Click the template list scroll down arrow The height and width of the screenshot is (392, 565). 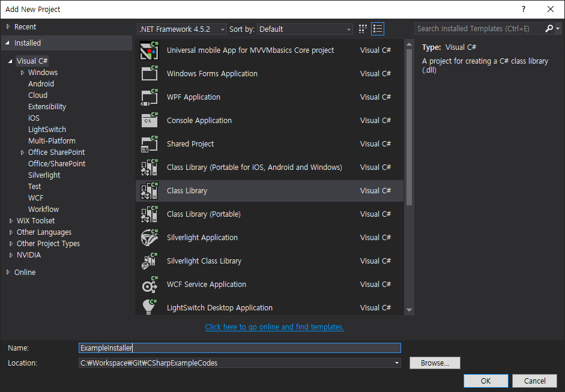(409, 310)
